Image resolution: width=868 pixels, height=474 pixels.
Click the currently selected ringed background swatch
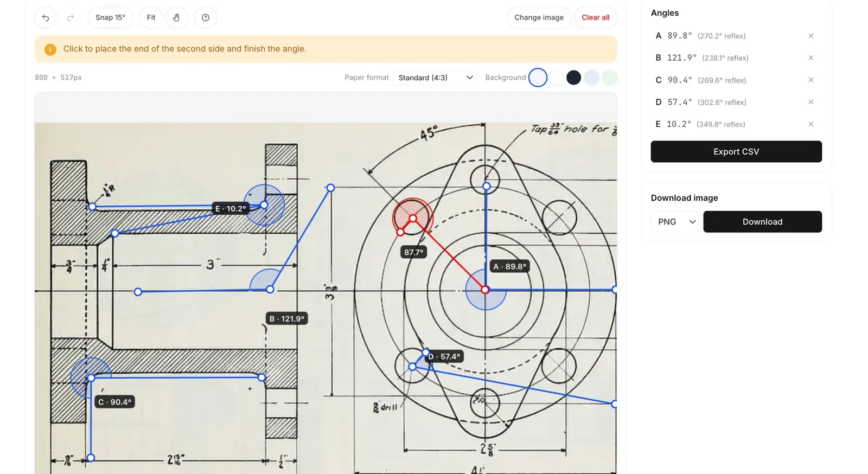click(538, 78)
